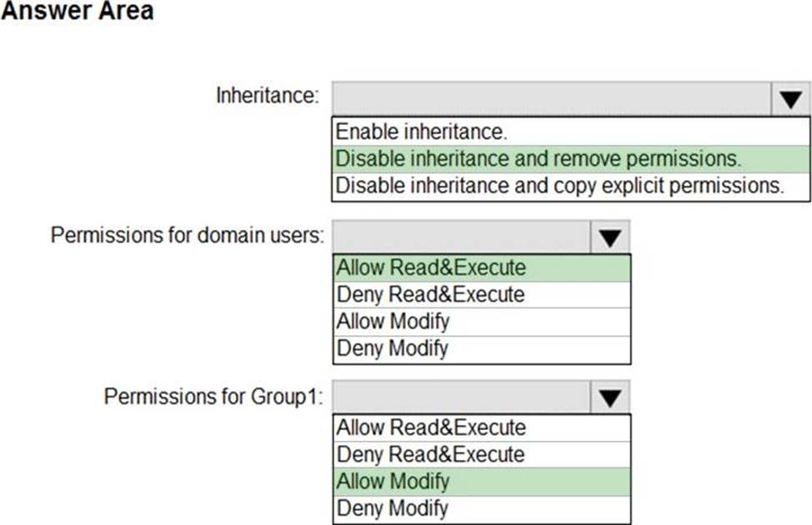The image size is (812, 525).
Task: Open the domain users permissions dropdown arrow
Action: [610, 237]
